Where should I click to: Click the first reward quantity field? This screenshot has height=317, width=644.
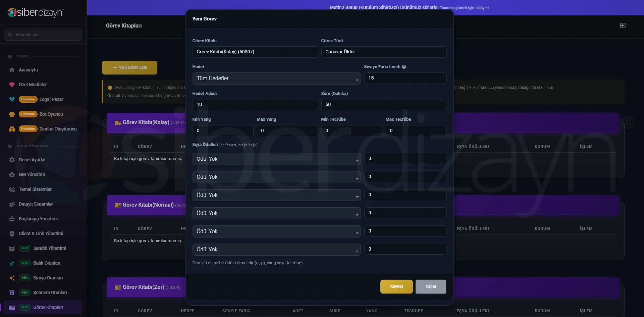405,158
